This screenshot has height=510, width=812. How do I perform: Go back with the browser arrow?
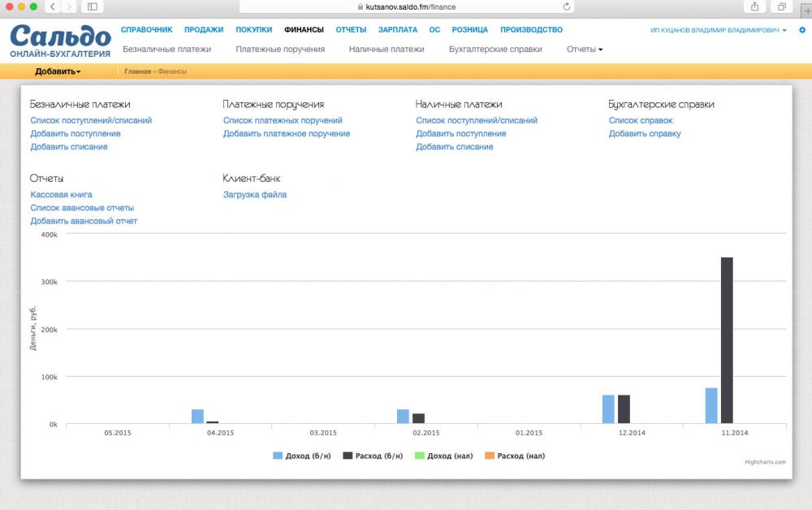(x=52, y=6)
